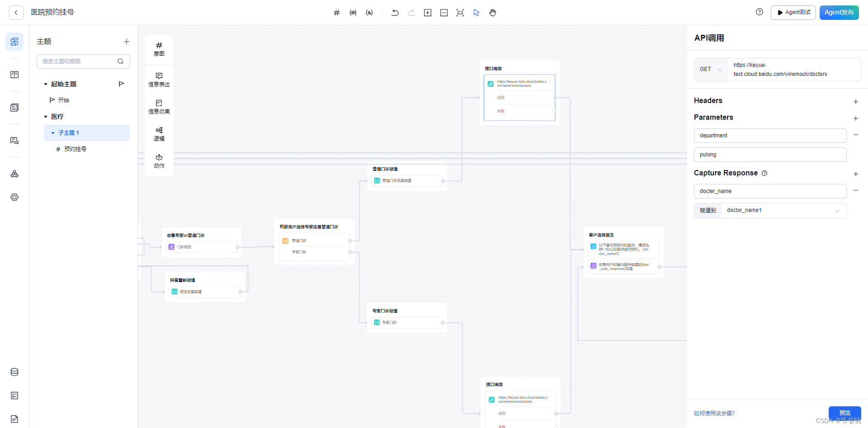The height and width of the screenshot is (428, 868).
Task: Select the 专家门诊赋值 node on canvas
Action: point(407,318)
